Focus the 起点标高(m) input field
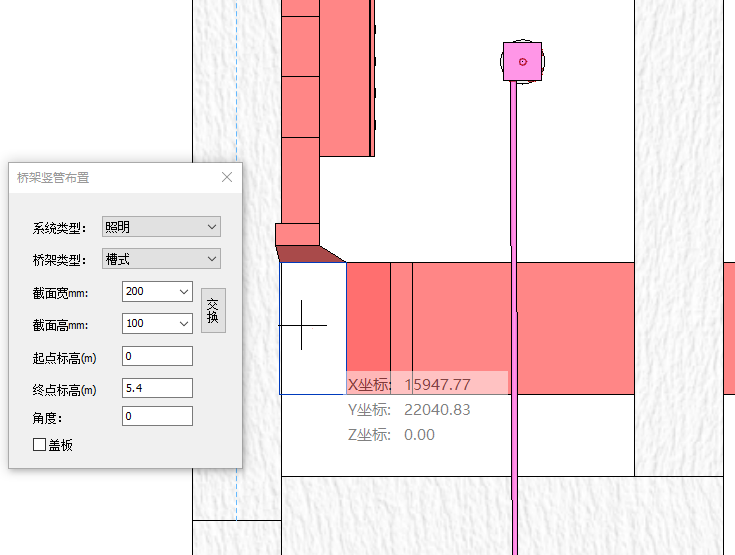Image resolution: width=735 pixels, height=555 pixels. 157,356
